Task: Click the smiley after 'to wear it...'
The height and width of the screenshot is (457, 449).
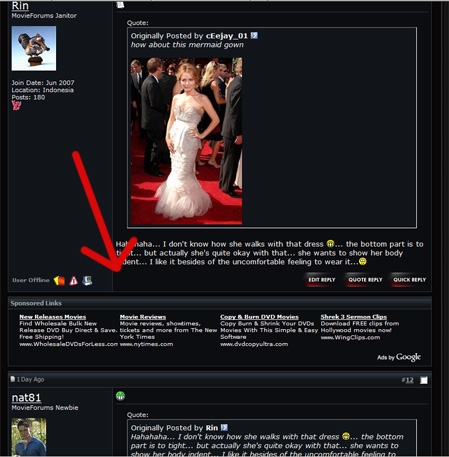Action: point(363,262)
